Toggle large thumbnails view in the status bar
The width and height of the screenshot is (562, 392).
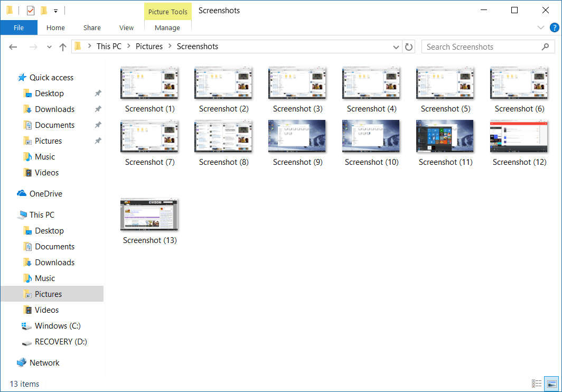click(551, 384)
